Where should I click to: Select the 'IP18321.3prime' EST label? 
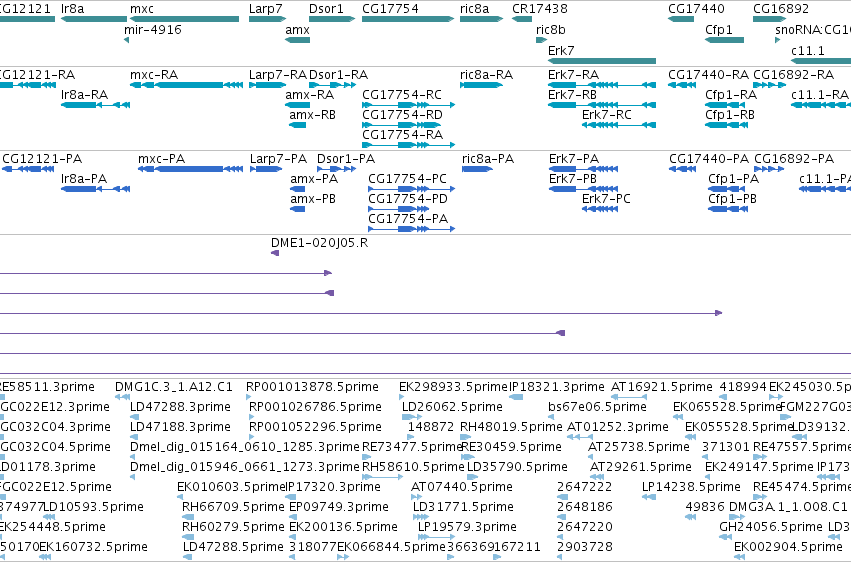(557, 386)
